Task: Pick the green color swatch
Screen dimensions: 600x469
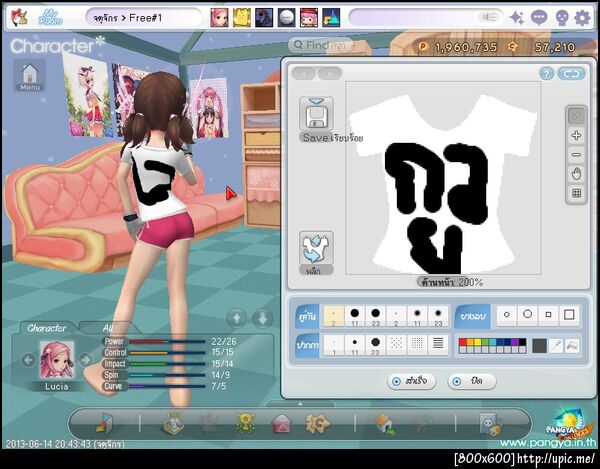Action: 485,342
